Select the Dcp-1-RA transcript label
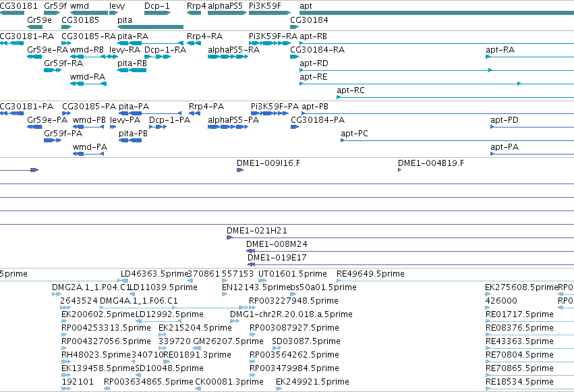The height and width of the screenshot is (392, 574). (165, 50)
